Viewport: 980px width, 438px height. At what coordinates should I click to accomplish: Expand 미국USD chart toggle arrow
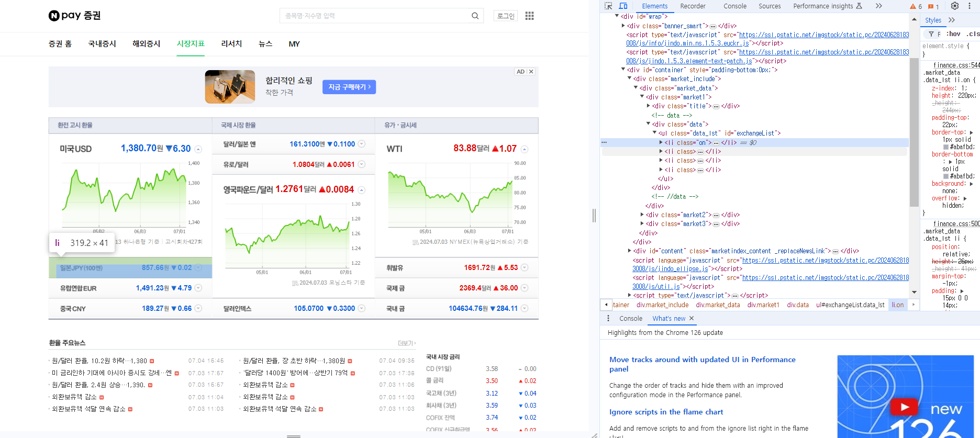(198, 149)
